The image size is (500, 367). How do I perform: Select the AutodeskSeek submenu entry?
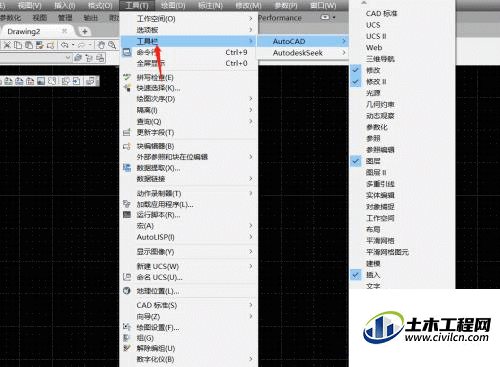pos(303,53)
